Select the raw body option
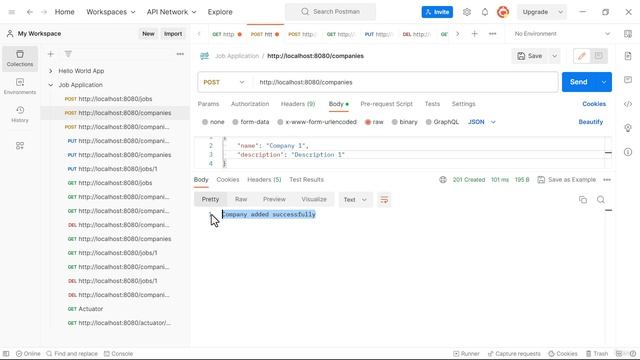This screenshot has height=360, width=640. click(374, 122)
